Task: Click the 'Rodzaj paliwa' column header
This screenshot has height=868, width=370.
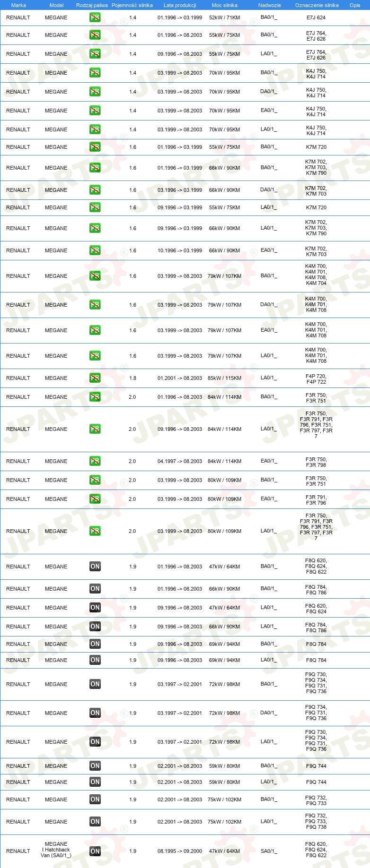Action: tap(92, 5)
